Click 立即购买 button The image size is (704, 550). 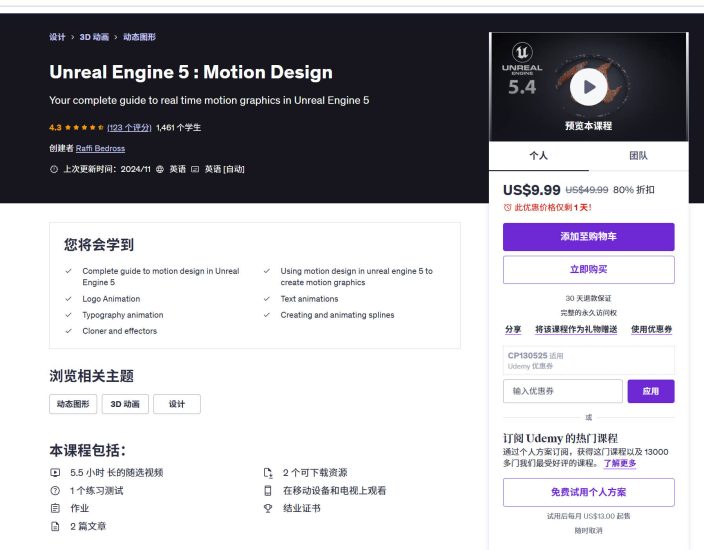(589, 269)
